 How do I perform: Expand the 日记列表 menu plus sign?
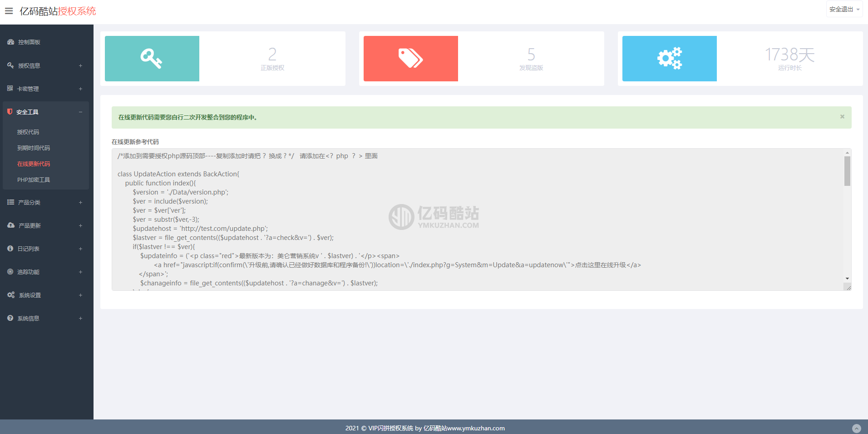click(x=80, y=249)
